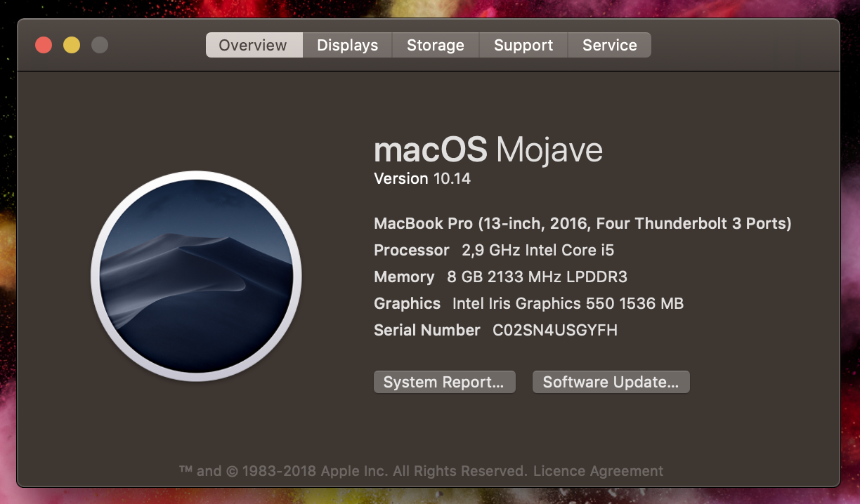The image size is (860, 504).
Task: Select the Overview tab
Action: [x=254, y=45]
